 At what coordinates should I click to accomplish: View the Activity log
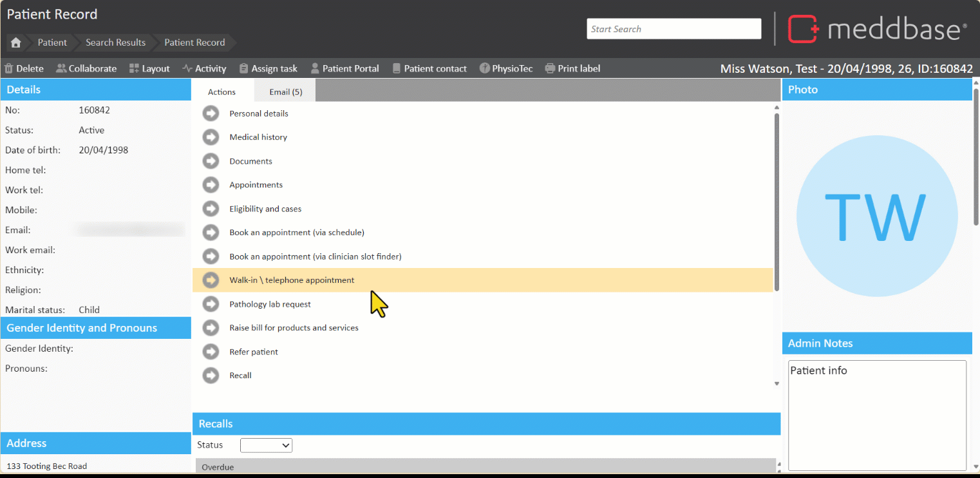(204, 68)
